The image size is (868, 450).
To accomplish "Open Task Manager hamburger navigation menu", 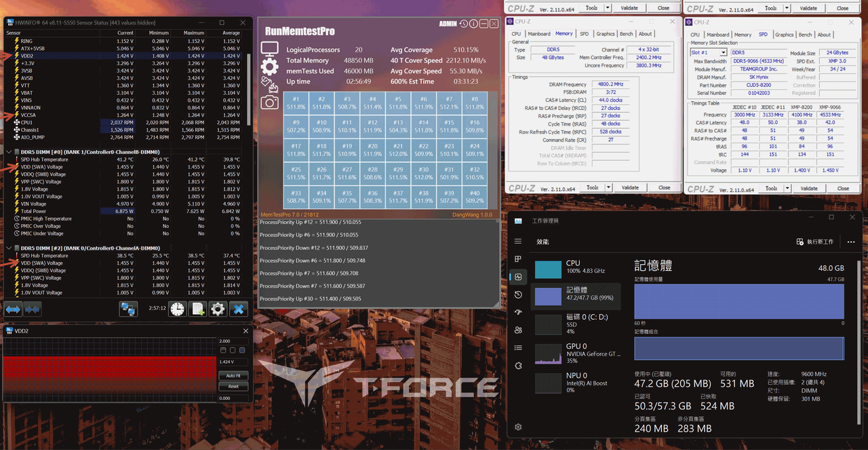I will pyautogui.click(x=518, y=242).
